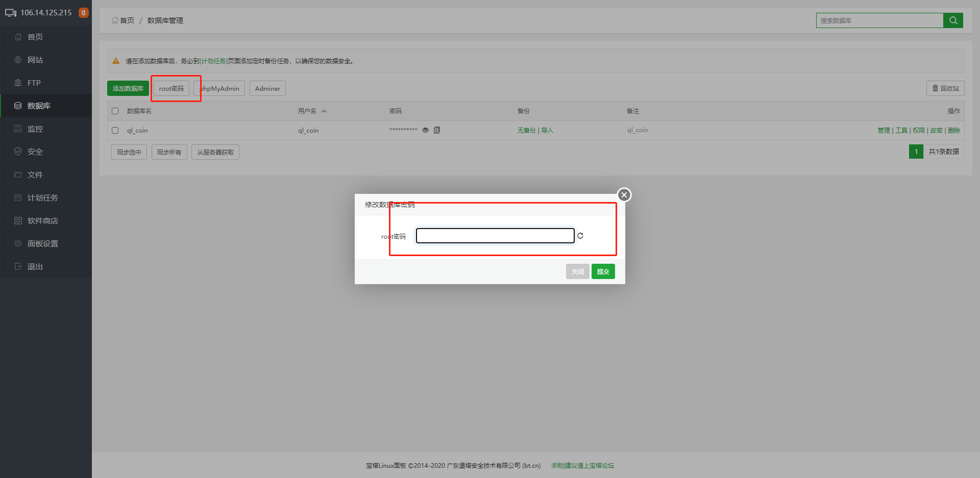Click 删除 to delete ql_coin
Viewport: 980px width, 478px height.
(x=954, y=130)
